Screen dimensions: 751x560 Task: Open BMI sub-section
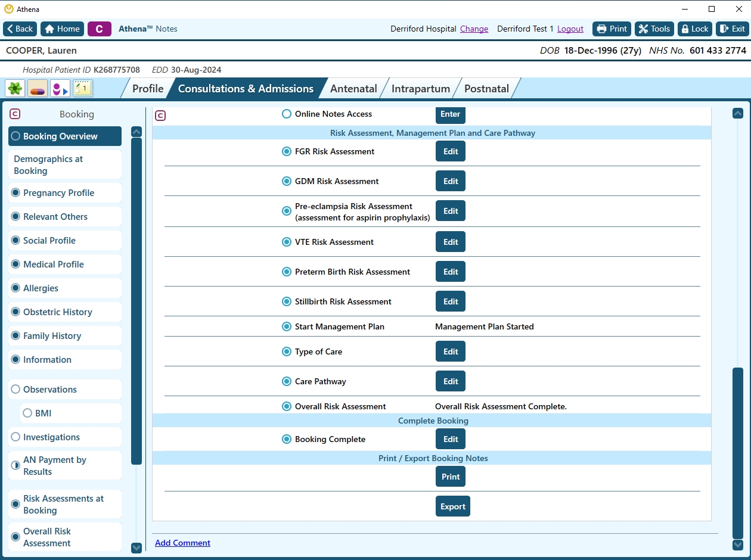(71, 413)
